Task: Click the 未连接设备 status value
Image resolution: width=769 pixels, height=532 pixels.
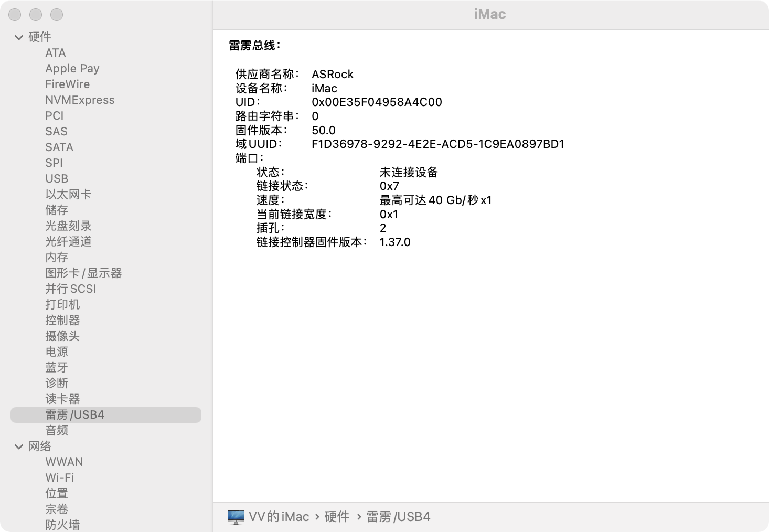Action: 409,172
